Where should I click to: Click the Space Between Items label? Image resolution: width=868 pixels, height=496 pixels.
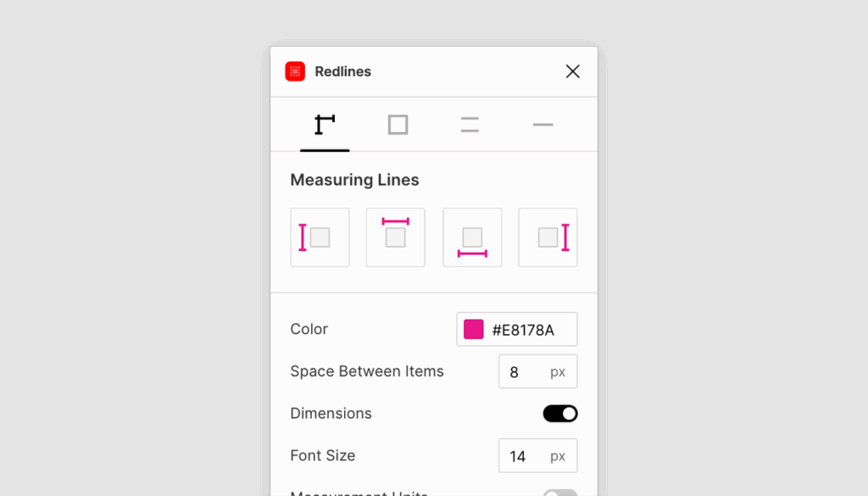coord(367,371)
